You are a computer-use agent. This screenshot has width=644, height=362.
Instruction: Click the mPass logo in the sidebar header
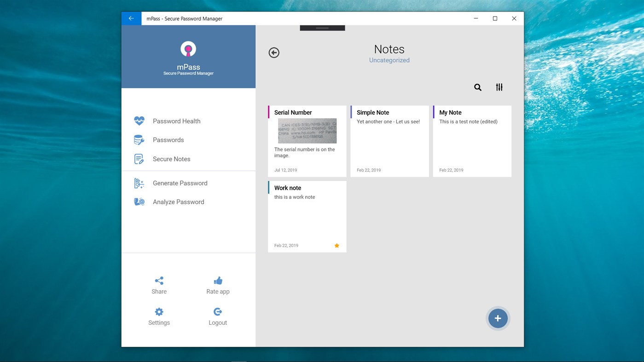[x=188, y=49]
